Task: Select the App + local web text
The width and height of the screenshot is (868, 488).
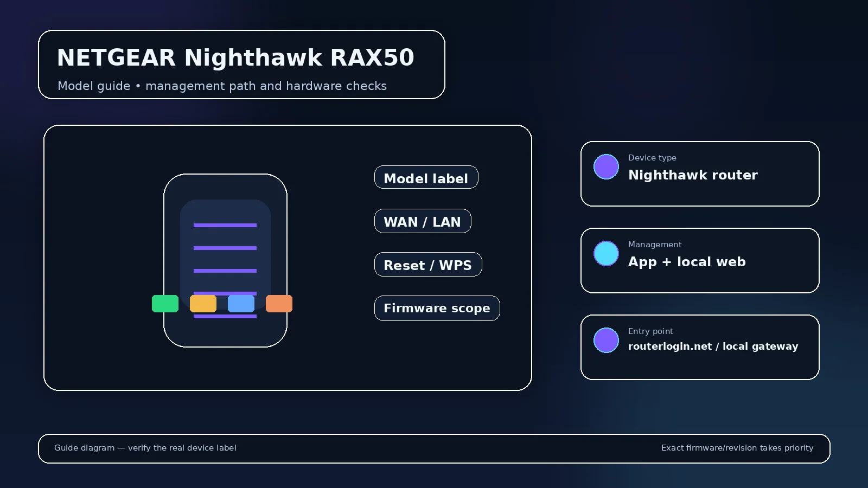Action: [687, 262]
